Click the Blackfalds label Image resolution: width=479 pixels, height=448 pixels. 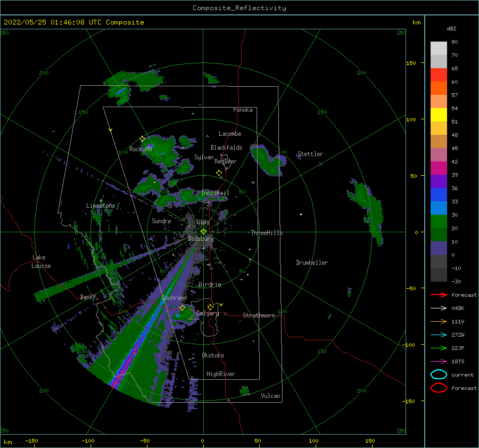point(226,148)
